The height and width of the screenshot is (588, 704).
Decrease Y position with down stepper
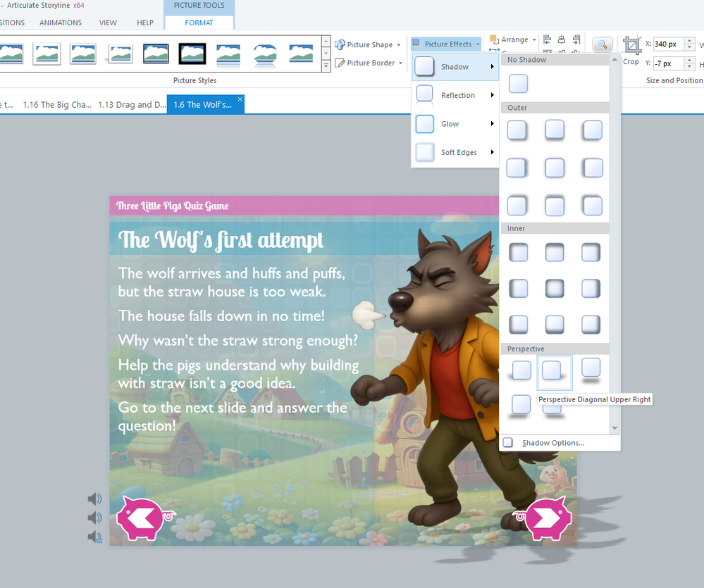(x=690, y=67)
